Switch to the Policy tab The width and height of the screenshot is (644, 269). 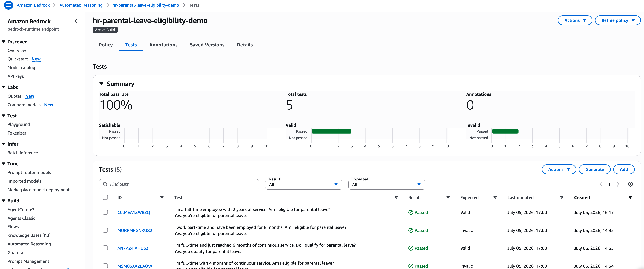(x=106, y=45)
